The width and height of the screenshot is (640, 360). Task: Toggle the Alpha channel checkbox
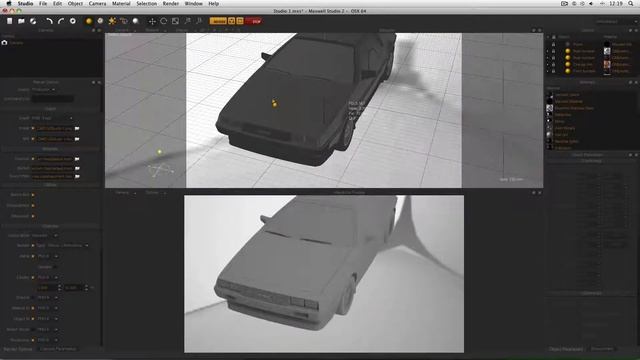coord(33,256)
